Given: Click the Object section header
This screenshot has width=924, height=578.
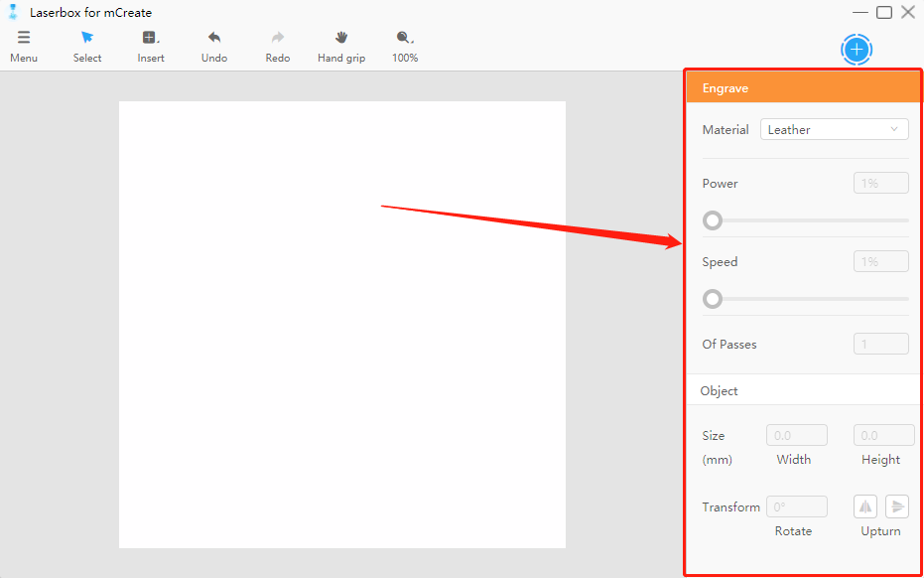Looking at the screenshot, I should click(803, 390).
